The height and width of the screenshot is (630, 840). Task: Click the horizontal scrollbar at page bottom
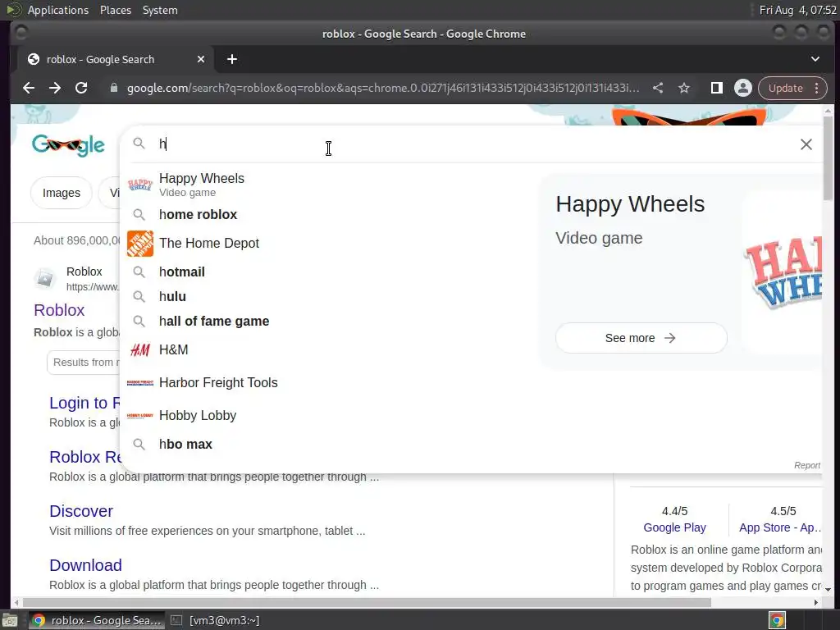click(x=367, y=602)
